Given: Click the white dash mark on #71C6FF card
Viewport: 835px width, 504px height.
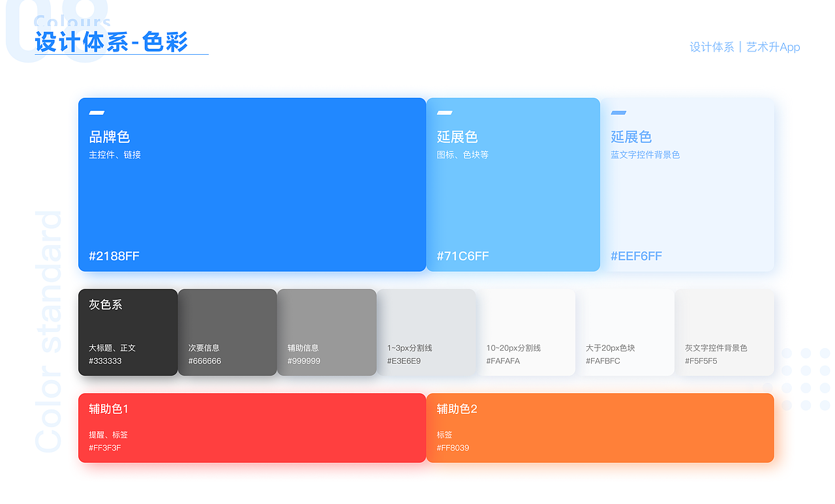Looking at the screenshot, I should pyautogui.click(x=444, y=113).
